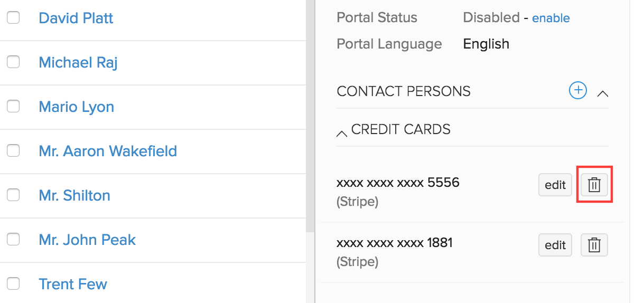Image resolution: width=644 pixels, height=303 pixels.
Task: Collapse the Contact Persons section
Action: point(602,93)
